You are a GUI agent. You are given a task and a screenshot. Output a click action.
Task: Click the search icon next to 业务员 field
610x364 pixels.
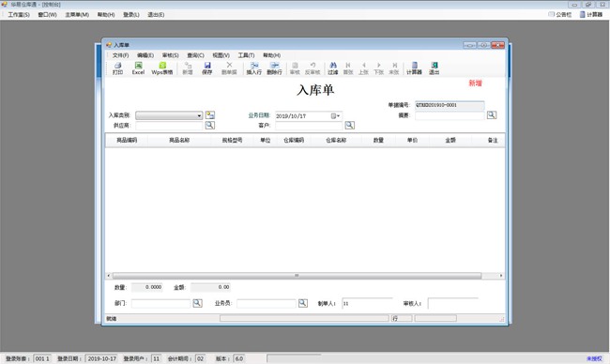pyautogui.click(x=303, y=303)
